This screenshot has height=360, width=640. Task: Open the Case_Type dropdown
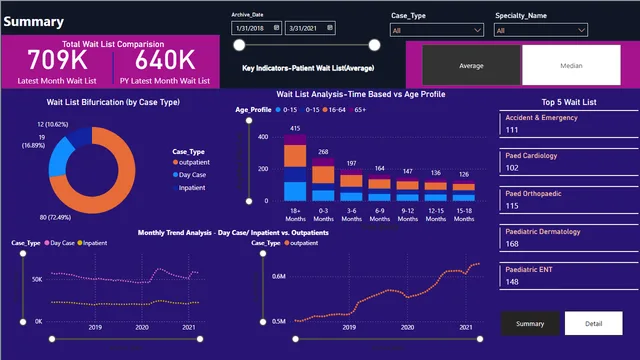pos(437,30)
